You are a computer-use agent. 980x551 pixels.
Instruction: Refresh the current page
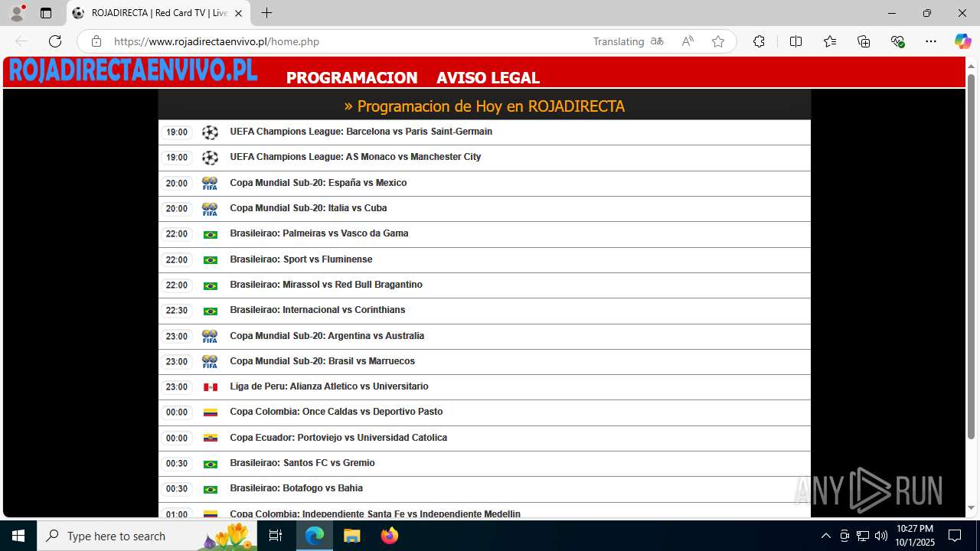(x=55, y=41)
